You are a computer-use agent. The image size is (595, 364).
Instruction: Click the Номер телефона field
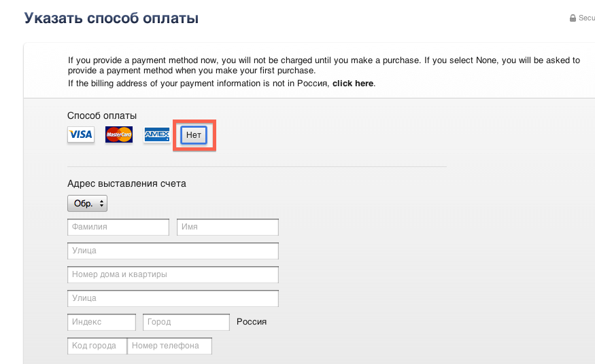click(169, 346)
